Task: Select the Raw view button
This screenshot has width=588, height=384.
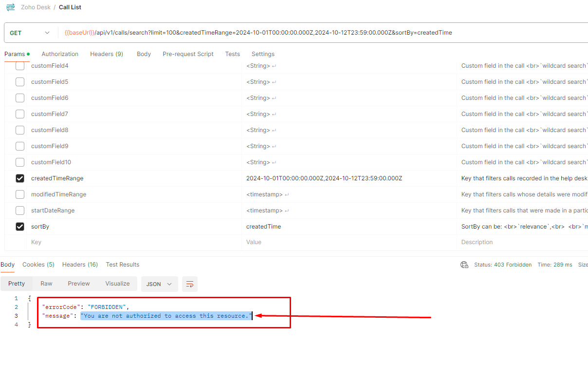Action: pos(46,284)
